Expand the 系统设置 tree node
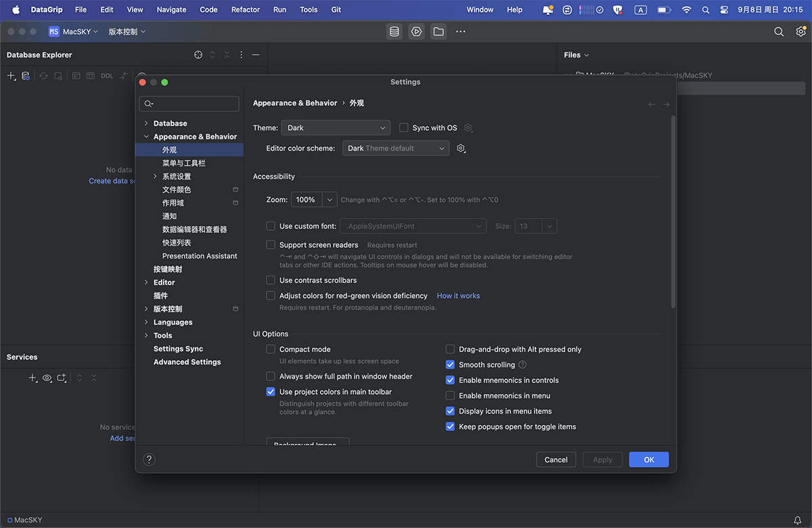The height and width of the screenshot is (528, 812). [x=155, y=177]
